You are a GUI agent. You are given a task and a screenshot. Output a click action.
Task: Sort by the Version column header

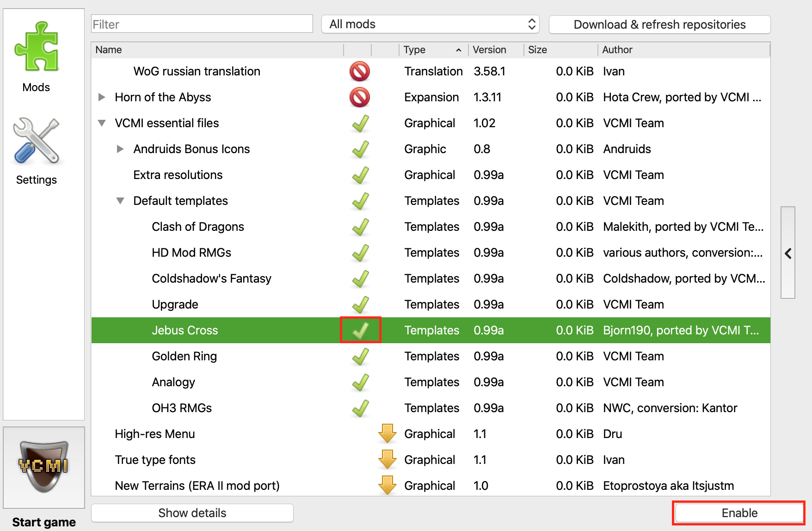[495, 50]
